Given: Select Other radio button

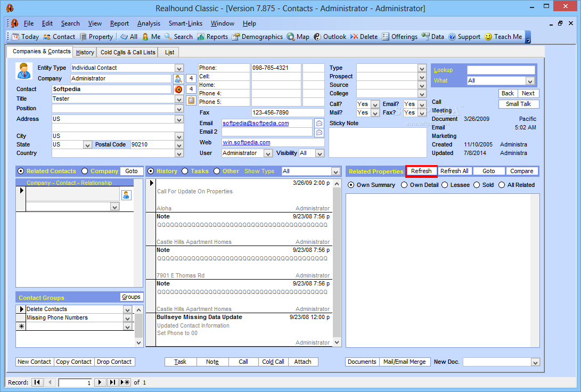Looking at the screenshot, I should pos(217,171).
